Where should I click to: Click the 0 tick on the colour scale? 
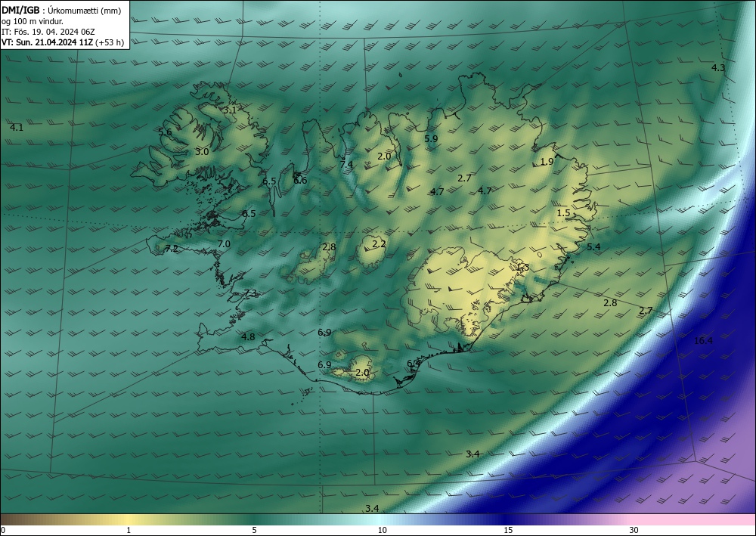click(x=3, y=530)
